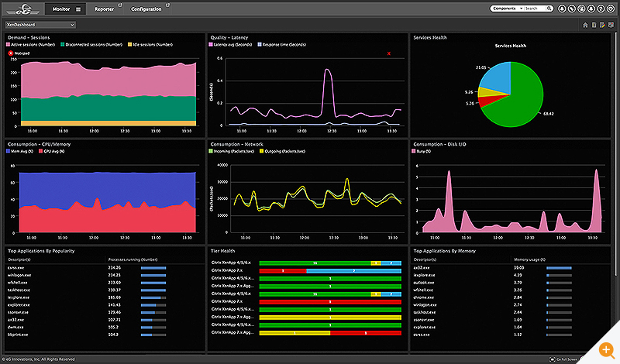This screenshot has height=364, width=620.
Task: Click the red X in Latency chart
Action: [x=389, y=53]
